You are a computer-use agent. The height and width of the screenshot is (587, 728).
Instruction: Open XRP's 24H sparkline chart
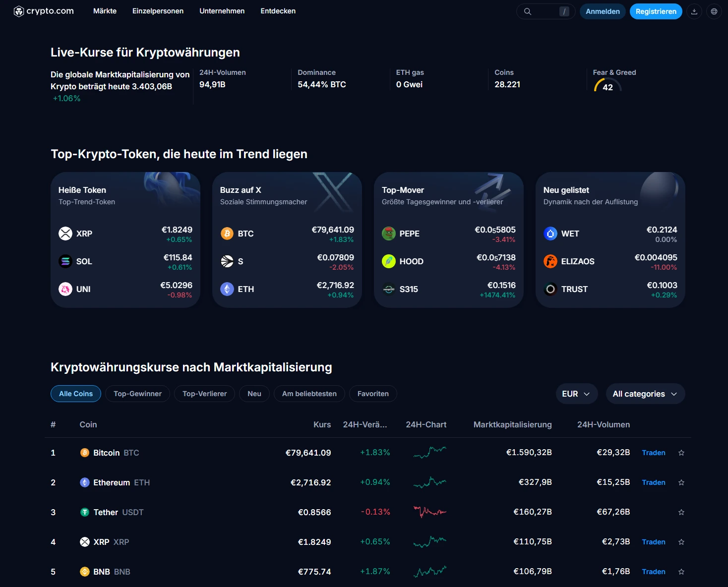point(430,541)
